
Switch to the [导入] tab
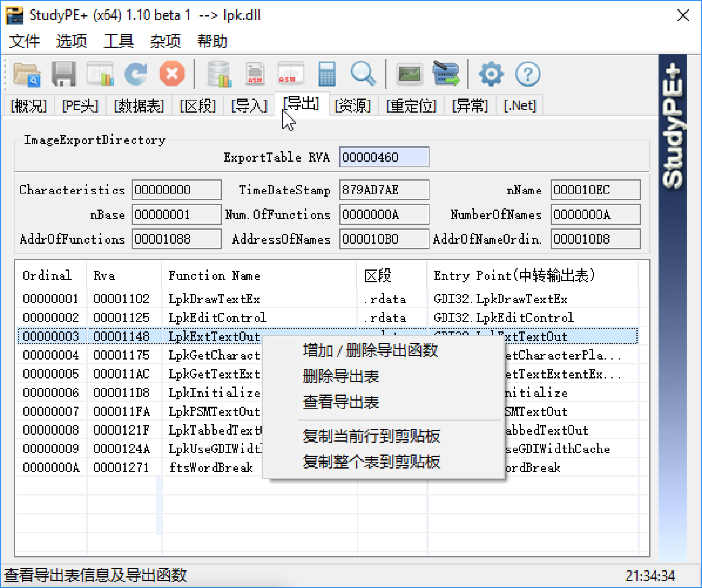[x=249, y=106]
